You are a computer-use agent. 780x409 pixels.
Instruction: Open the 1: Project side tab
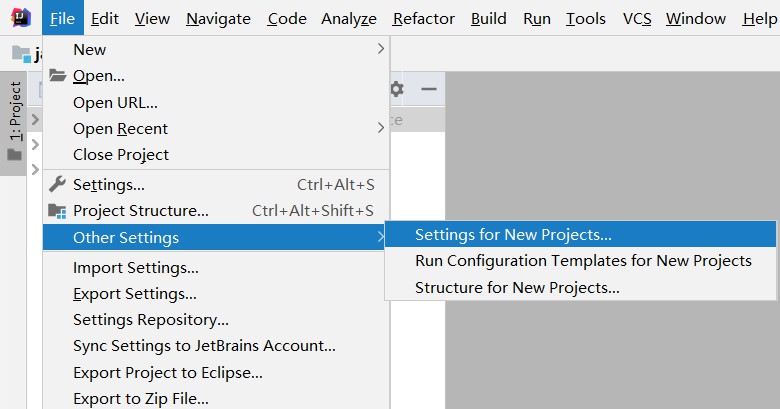[14, 110]
